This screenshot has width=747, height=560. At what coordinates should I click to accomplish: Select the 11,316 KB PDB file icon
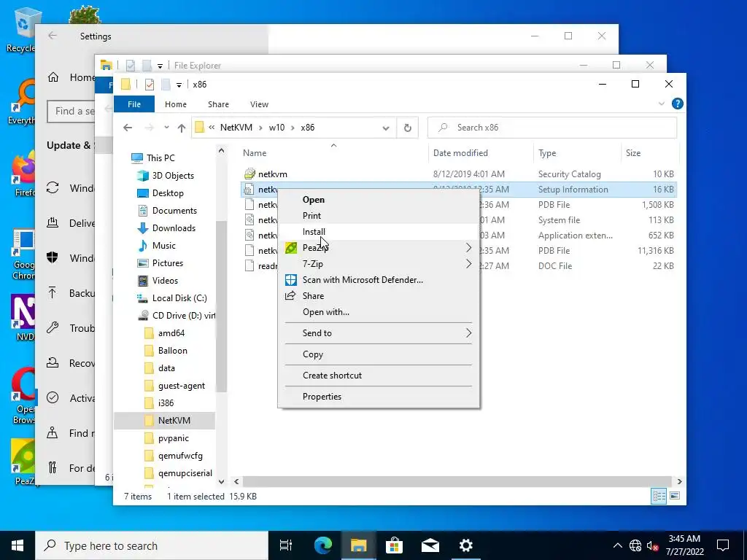[x=249, y=251]
